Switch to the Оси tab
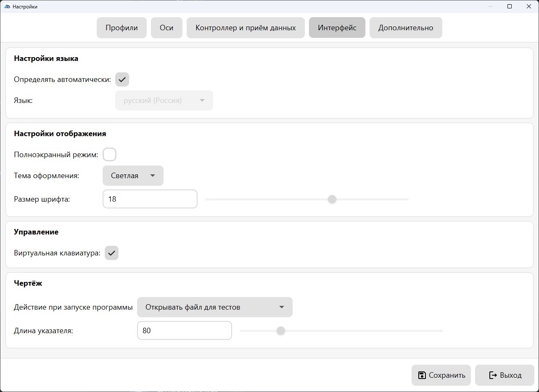The height and width of the screenshot is (392, 539). (166, 28)
